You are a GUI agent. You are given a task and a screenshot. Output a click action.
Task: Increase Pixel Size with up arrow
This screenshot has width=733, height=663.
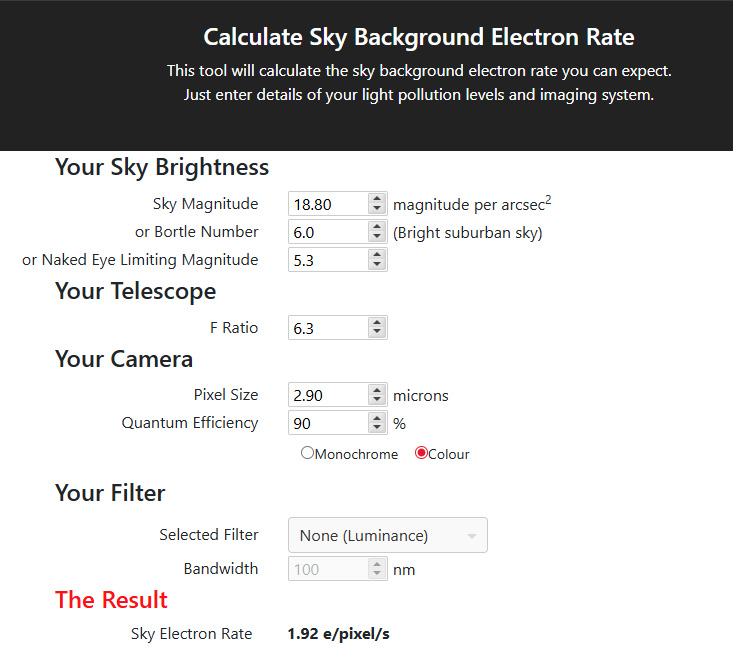click(376, 390)
